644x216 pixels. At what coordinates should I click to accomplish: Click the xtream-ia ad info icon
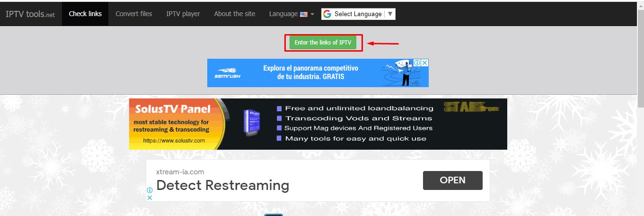pyautogui.click(x=150, y=190)
